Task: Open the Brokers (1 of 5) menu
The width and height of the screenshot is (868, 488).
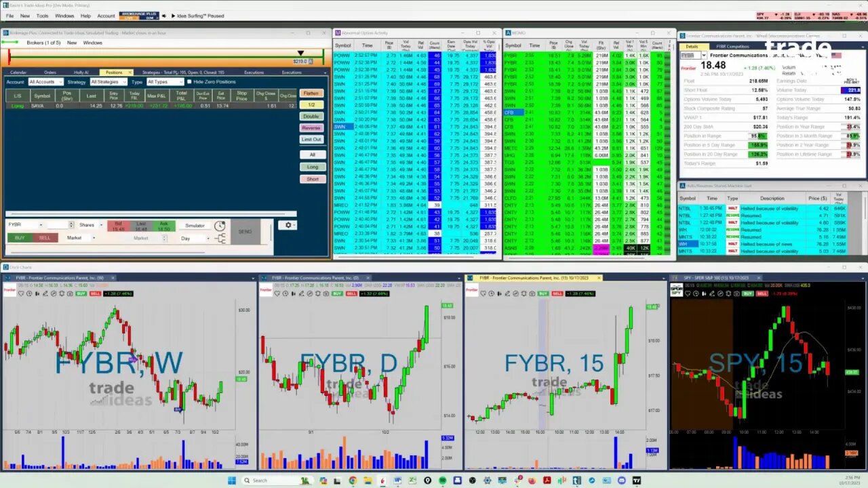Action: 43,43
